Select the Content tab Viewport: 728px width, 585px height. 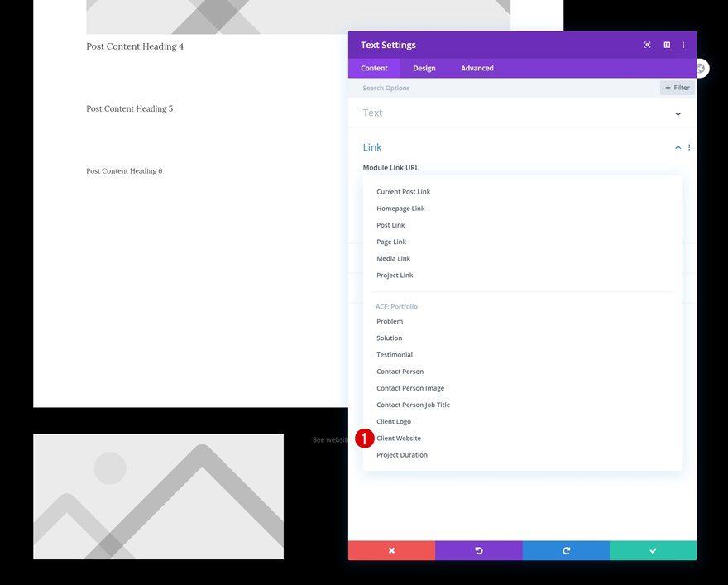[x=374, y=68]
